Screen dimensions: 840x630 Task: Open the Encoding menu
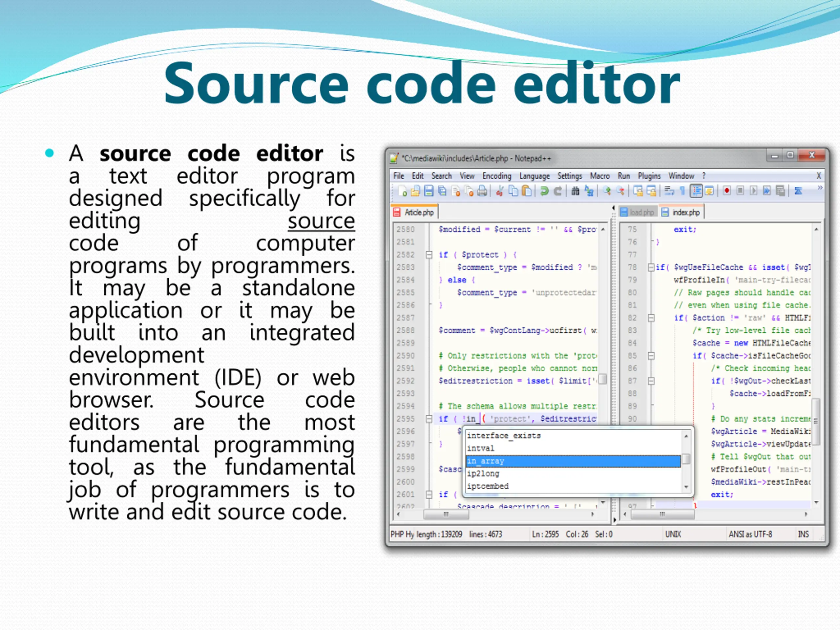[x=497, y=176]
